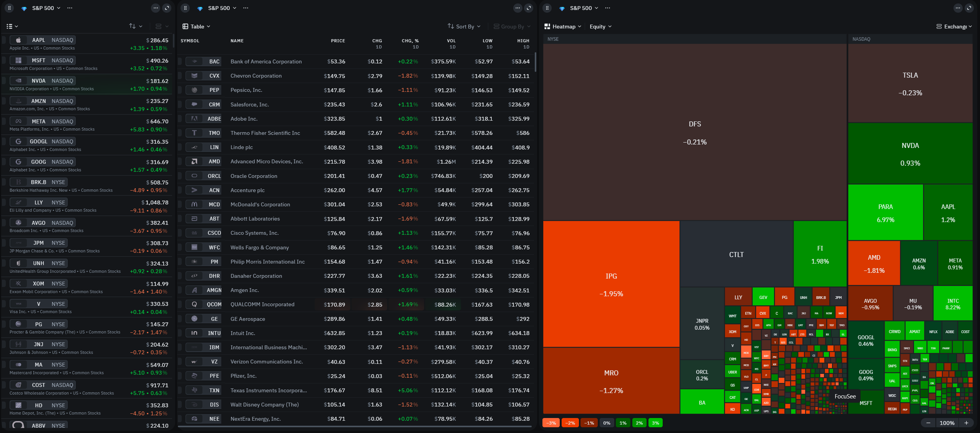Open the Equity selector in the heatmap

click(600, 27)
